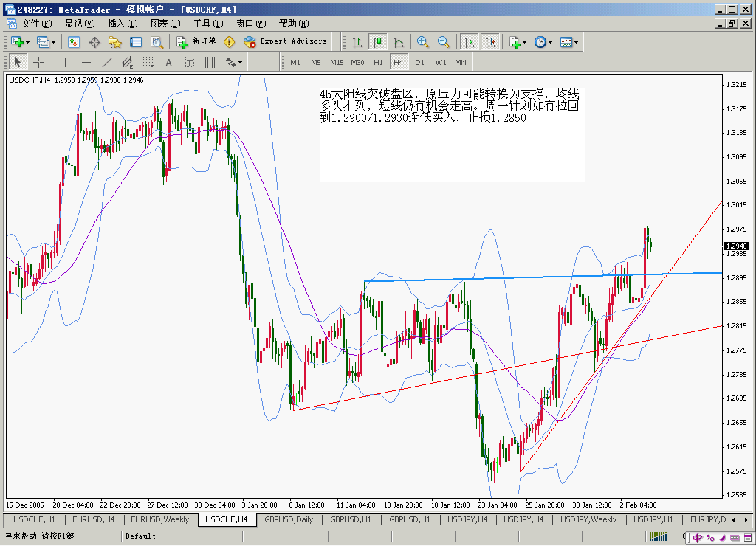Switch to Line Chart display
This screenshot has height=546, width=756.
click(399, 42)
